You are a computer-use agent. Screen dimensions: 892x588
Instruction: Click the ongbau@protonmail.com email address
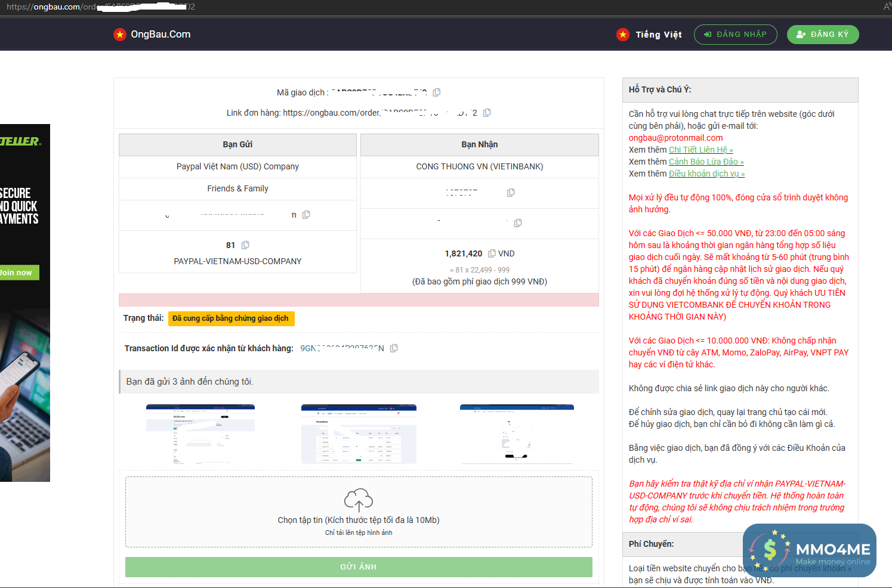pos(676,138)
